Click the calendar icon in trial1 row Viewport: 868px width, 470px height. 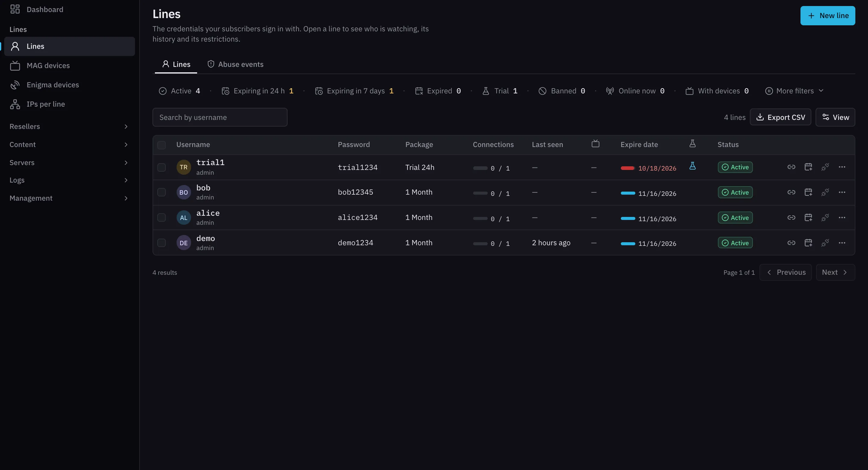808,167
